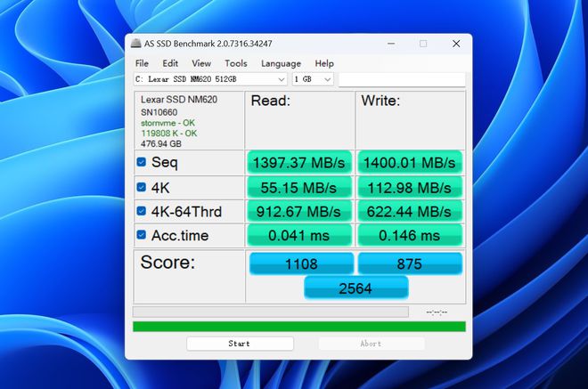Click the Start button
The image size is (588, 389).
tap(240, 344)
